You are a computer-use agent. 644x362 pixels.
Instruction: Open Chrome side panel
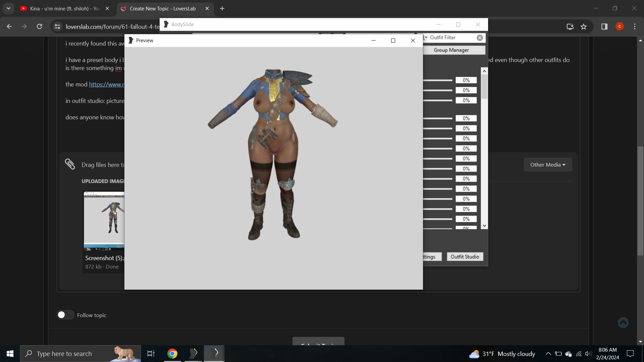pyautogui.click(x=604, y=26)
